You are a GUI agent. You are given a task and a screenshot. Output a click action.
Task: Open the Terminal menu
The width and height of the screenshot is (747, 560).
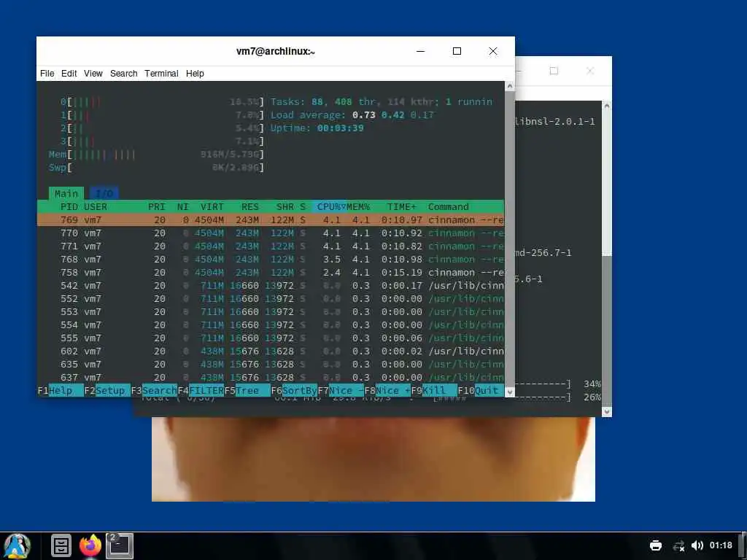click(x=161, y=74)
